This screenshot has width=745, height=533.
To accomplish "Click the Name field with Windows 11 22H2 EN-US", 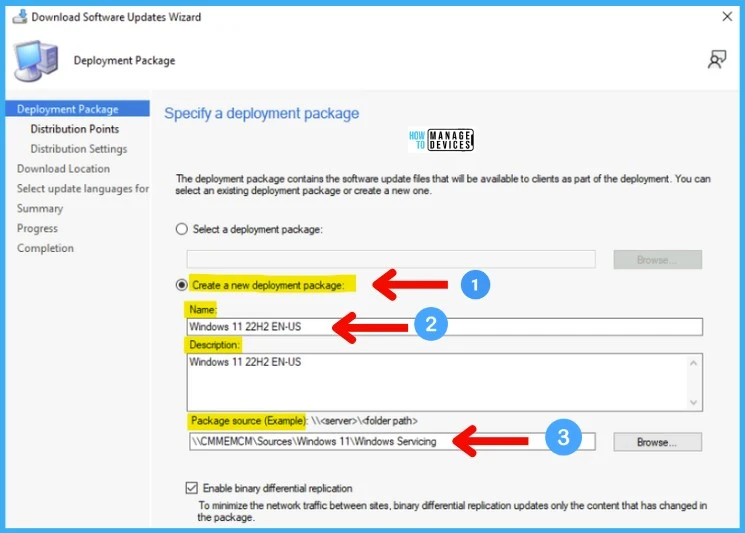I will pyautogui.click(x=444, y=327).
